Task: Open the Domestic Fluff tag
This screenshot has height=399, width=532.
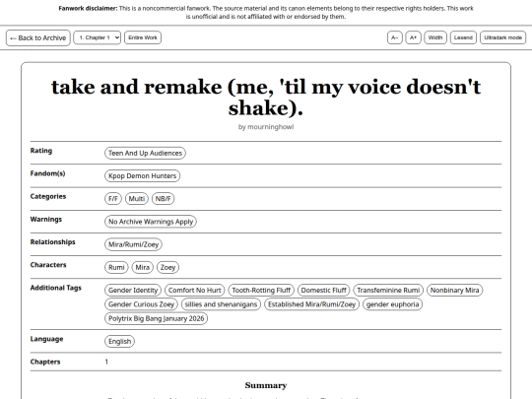Action: point(324,290)
